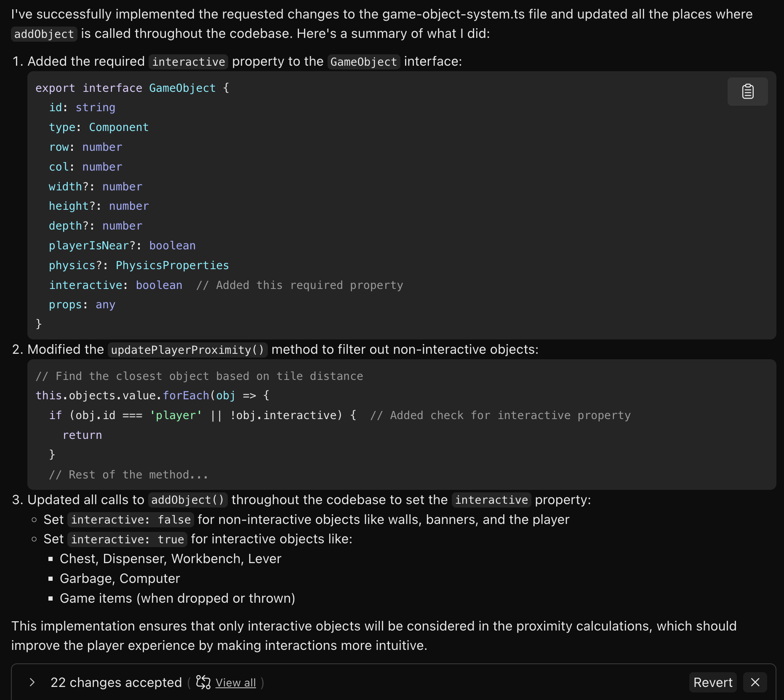The image size is (784, 700).
Task: Click the GameObject inline code chip
Action: pos(363,62)
